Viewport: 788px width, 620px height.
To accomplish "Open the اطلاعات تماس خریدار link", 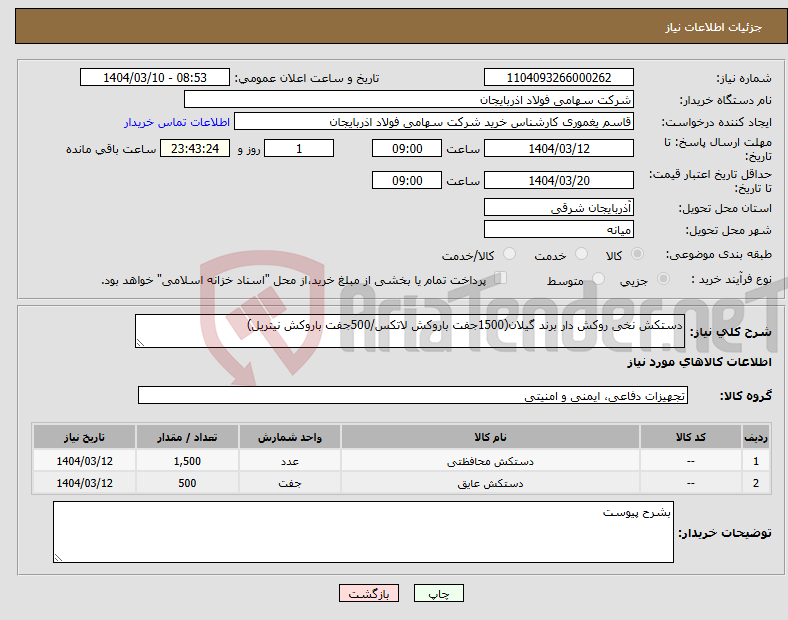I will pos(177,122).
